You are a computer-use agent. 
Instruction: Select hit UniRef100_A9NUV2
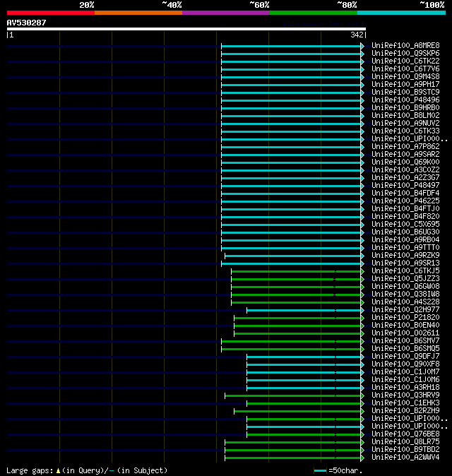tap(405, 124)
